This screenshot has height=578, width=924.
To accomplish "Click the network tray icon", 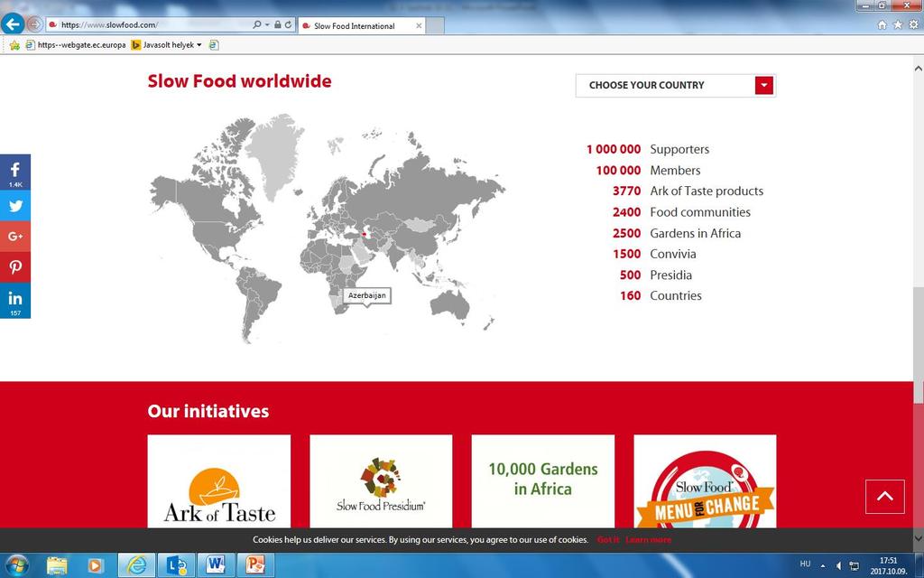I will (854, 565).
